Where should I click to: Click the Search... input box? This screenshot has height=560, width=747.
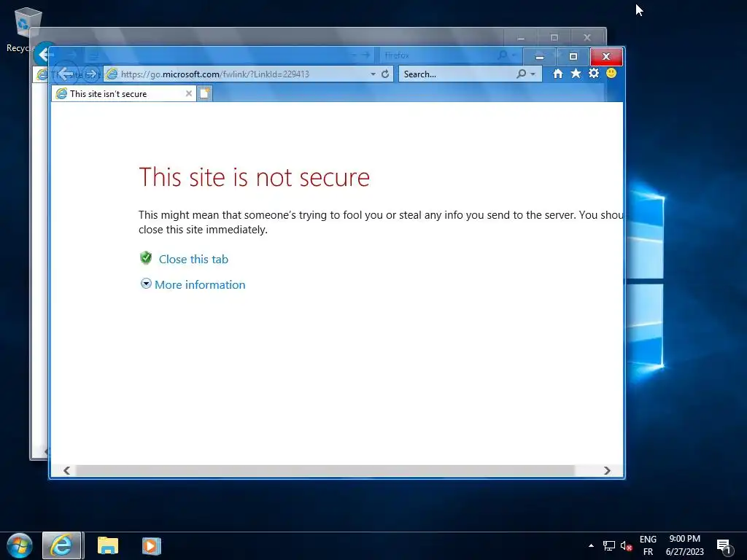(x=457, y=74)
